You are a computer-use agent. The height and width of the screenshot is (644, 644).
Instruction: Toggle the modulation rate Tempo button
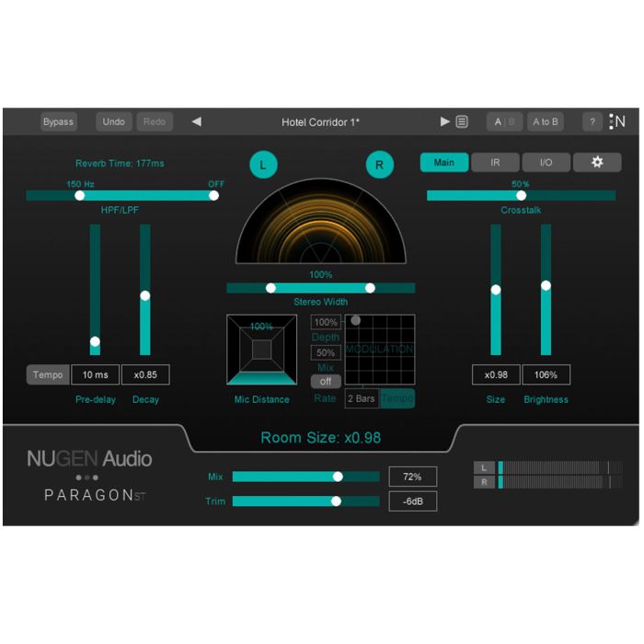click(x=397, y=398)
